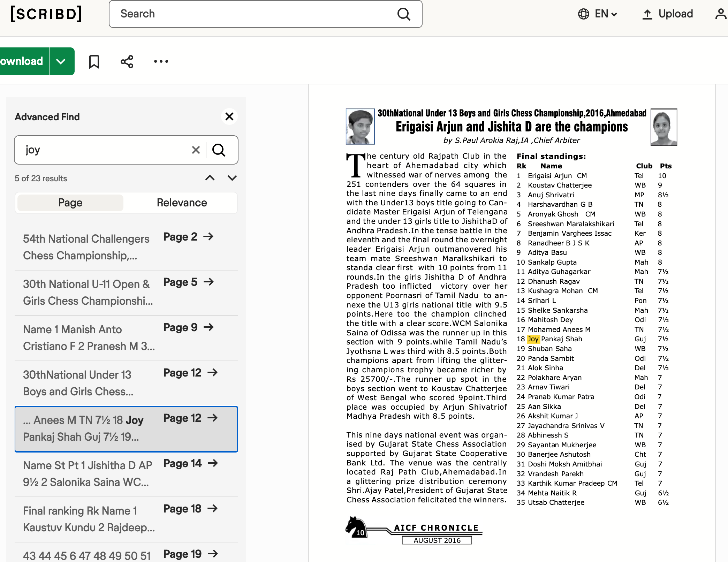Sort results by Page tab
This screenshot has width=728, height=562.
70,203
